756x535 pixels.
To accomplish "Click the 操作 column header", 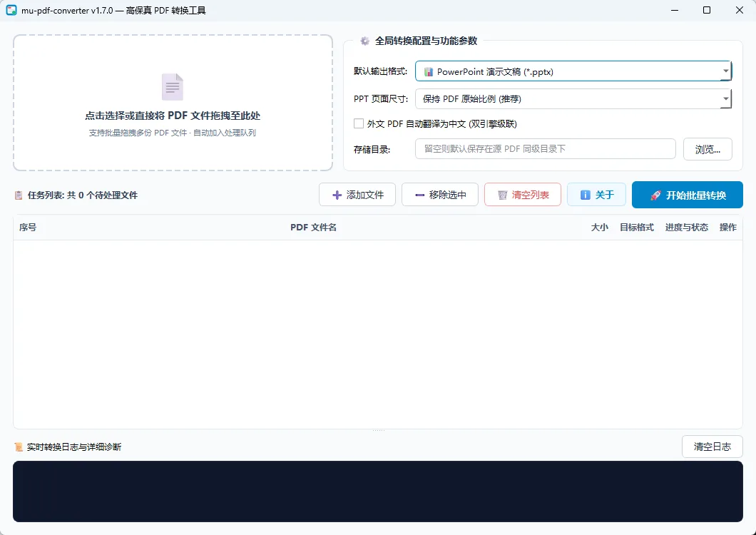I will (x=728, y=228).
